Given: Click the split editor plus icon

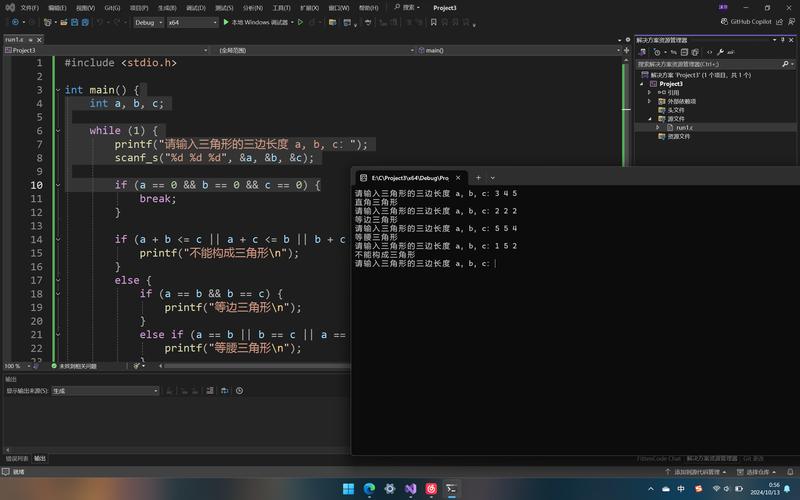Looking at the screenshot, I should point(627,51).
